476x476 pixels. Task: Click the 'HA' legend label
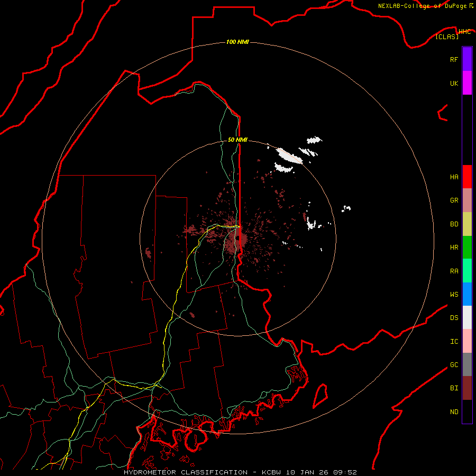tap(454, 177)
